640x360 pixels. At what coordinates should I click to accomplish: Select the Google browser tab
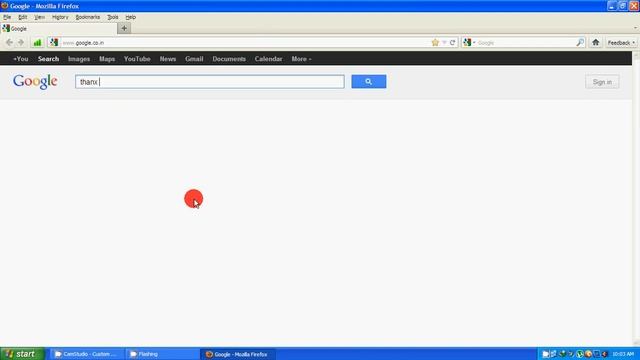click(59, 29)
